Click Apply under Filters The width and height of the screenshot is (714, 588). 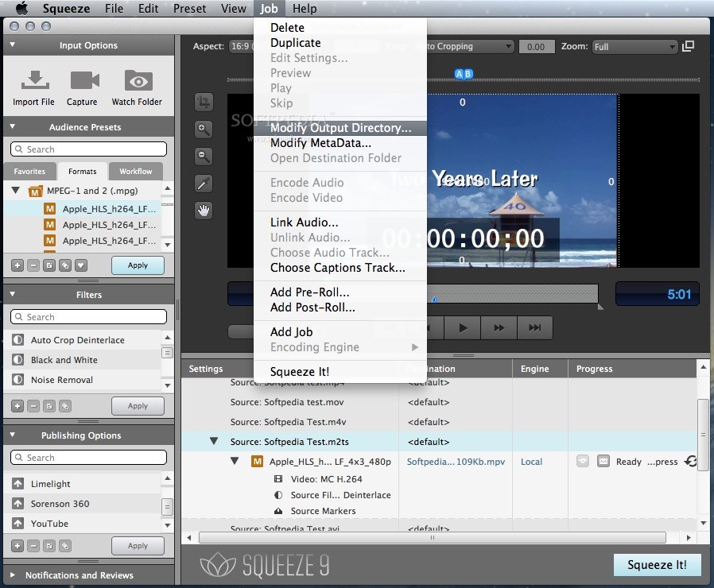(x=138, y=406)
